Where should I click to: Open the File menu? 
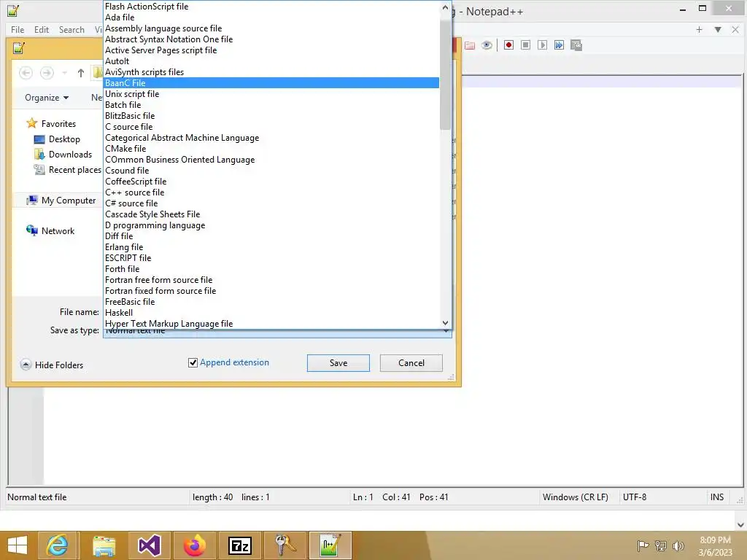[18, 29]
